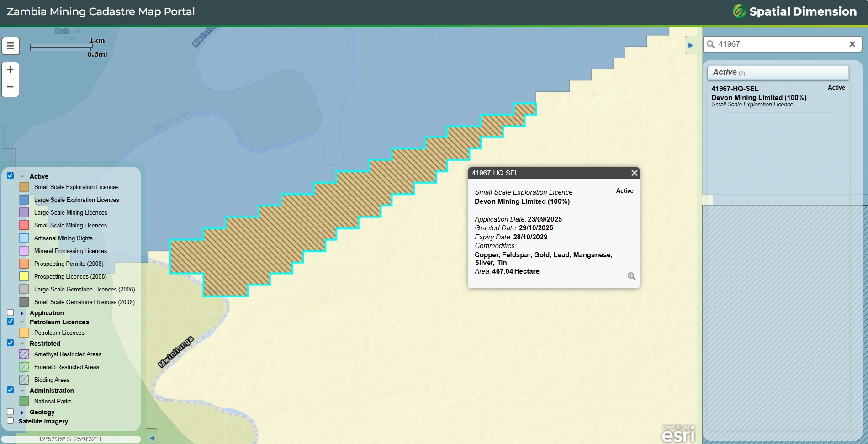
Task: Close the 41967-HQ-SEL popup
Action: (x=634, y=173)
